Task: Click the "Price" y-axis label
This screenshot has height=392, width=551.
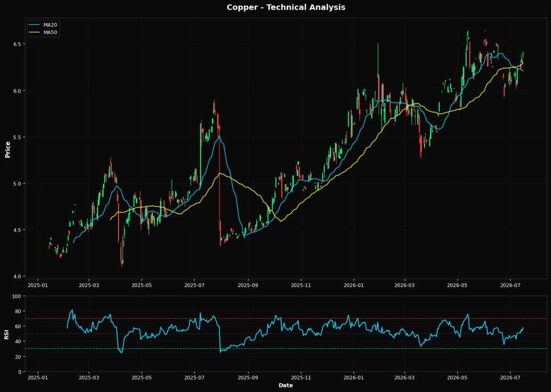Action: 7,148
